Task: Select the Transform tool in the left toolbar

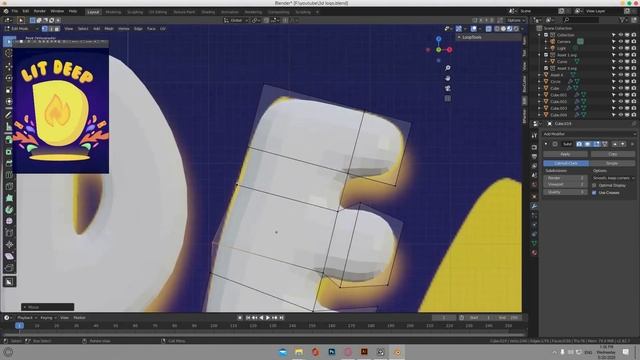Action: click(9, 102)
